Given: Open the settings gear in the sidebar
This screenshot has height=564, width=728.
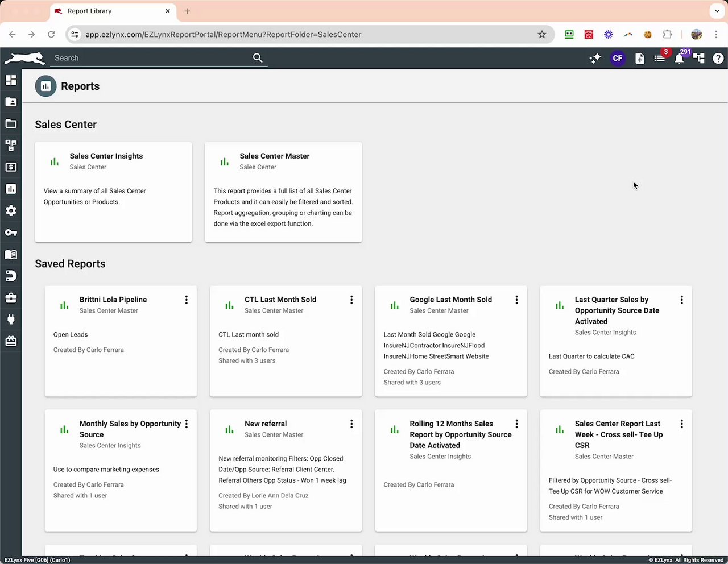Looking at the screenshot, I should [x=11, y=211].
